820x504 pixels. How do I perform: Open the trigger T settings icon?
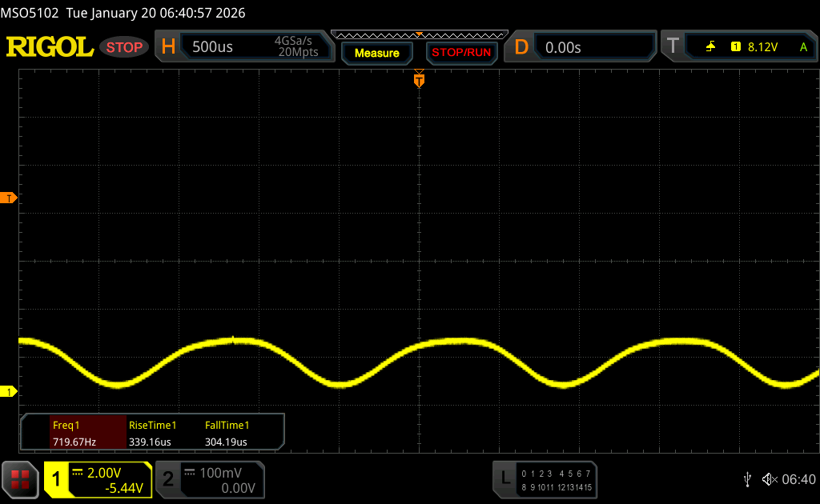pos(673,47)
